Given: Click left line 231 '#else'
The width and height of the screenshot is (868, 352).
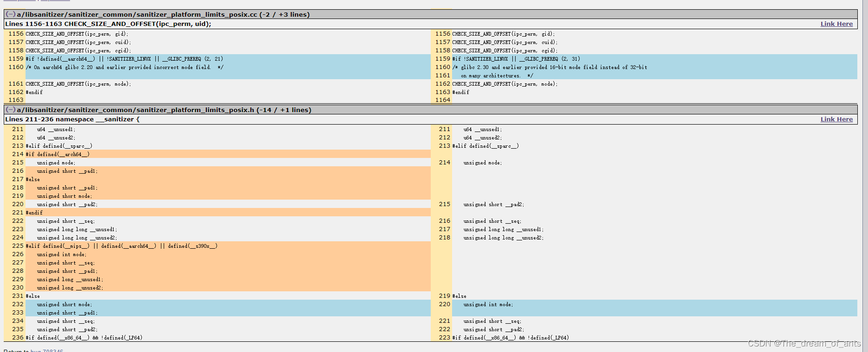Looking at the screenshot, I should click(x=32, y=296).
